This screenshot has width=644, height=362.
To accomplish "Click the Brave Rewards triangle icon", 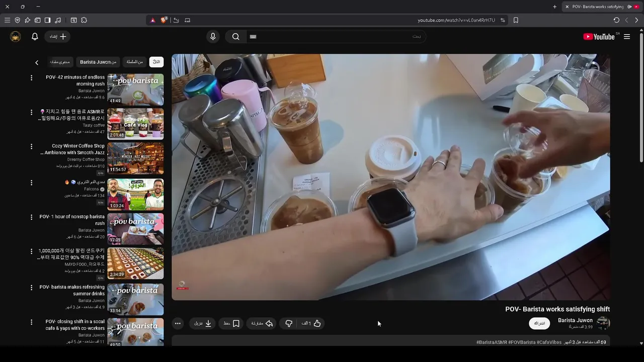I will point(153,20).
